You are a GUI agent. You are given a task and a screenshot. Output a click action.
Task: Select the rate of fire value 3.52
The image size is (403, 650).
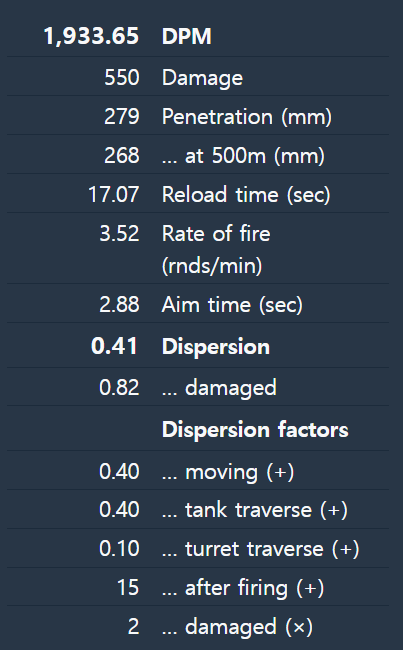coord(119,233)
